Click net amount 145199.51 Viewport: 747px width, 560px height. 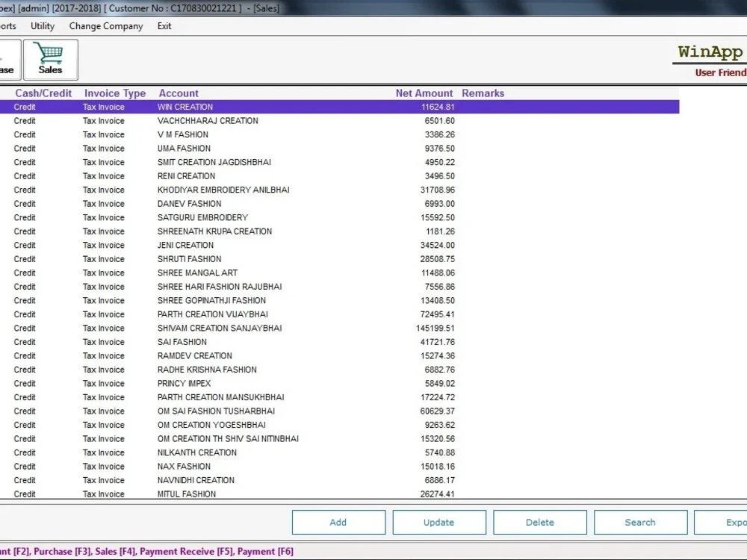click(436, 328)
